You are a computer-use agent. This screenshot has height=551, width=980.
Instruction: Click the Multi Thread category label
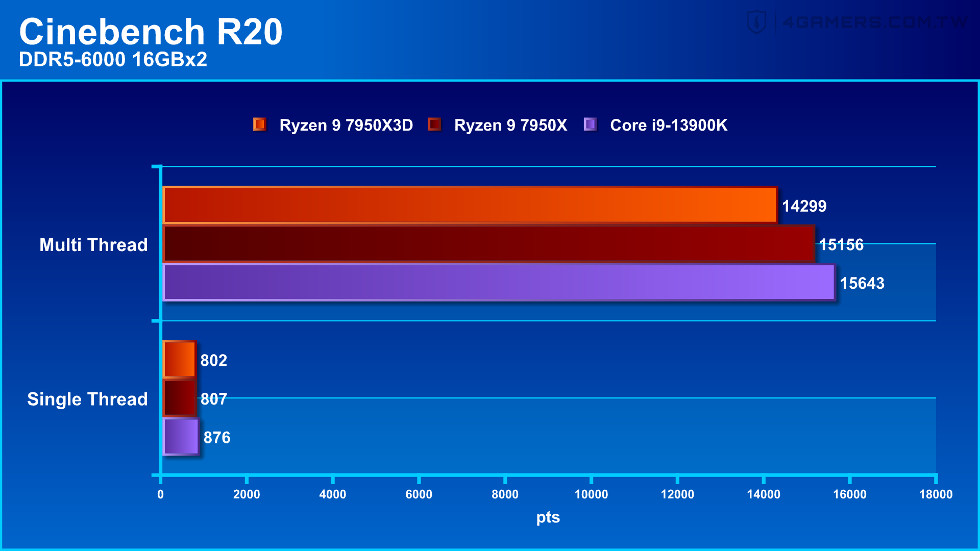click(x=93, y=245)
